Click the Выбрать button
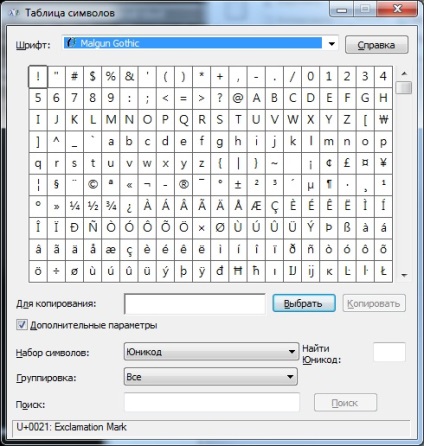Viewport: 424px width, 446px height. [304, 303]
